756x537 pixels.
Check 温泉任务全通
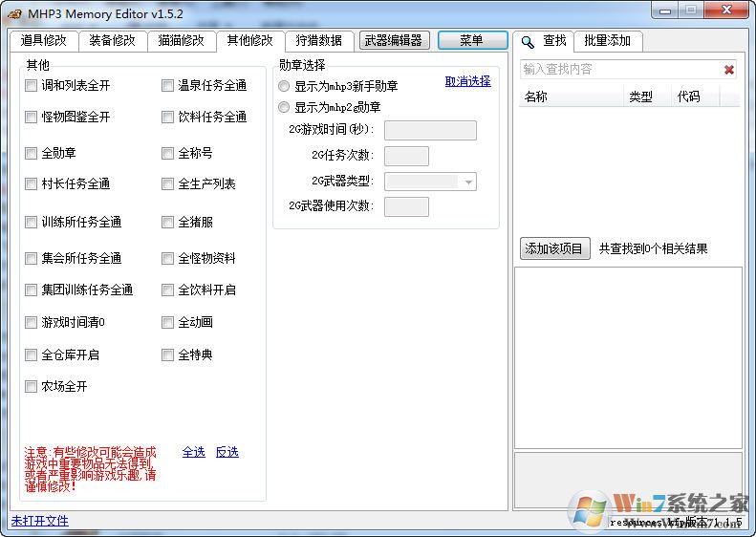[x=167, y=86]
